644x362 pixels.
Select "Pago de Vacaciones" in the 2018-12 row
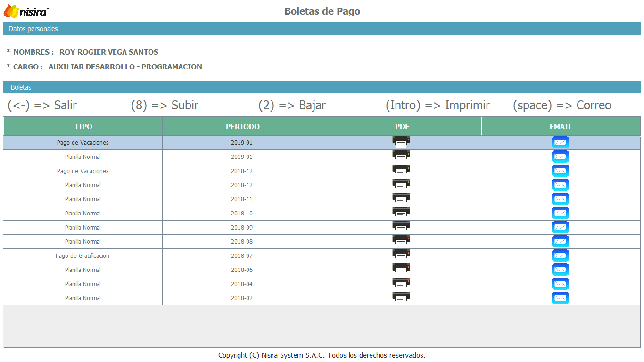pyautogui.click(x=83, y=171)
